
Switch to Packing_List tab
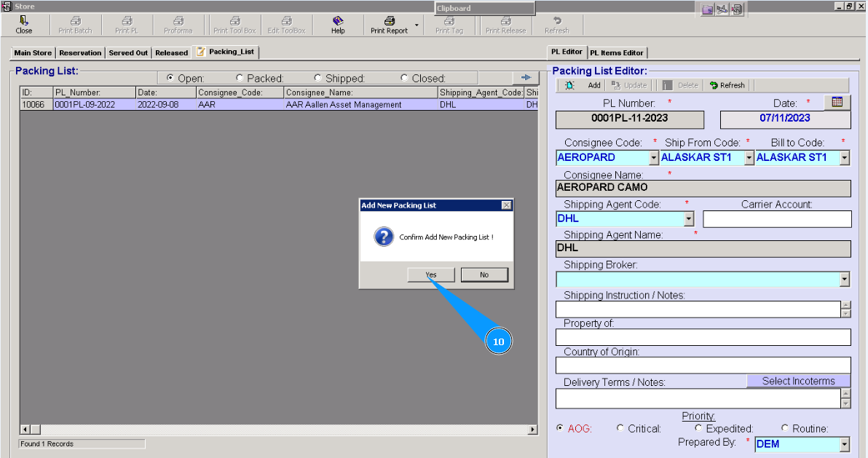(x=225, y=52)
